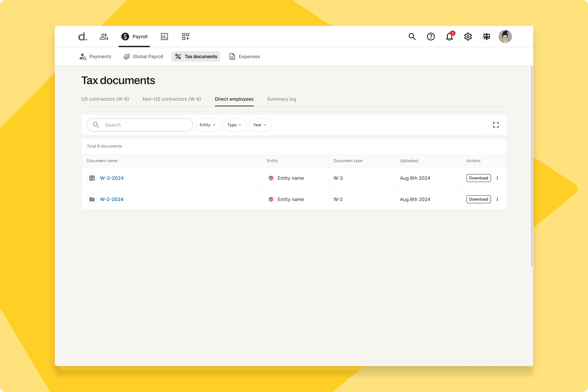Screen dimensions: 588x392
Task: Click the Search documents field
Action: pos(140,125)
